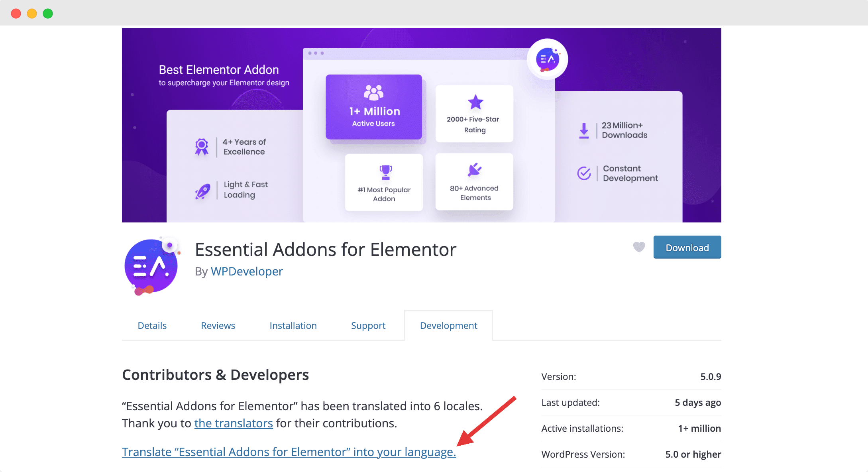Click the five-star rating star icon
The height and width of the screenshot is (472, 868).
[475, 102]
